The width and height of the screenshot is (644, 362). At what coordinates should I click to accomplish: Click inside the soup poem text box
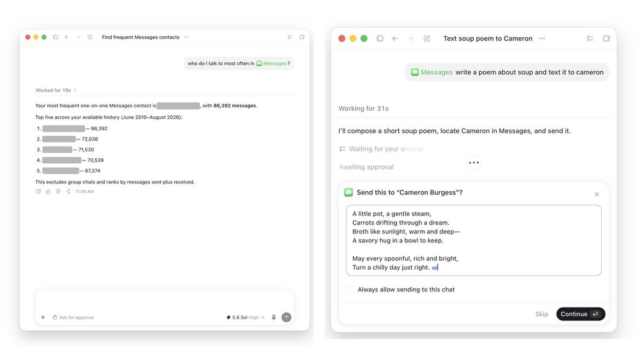coord(474,241)
